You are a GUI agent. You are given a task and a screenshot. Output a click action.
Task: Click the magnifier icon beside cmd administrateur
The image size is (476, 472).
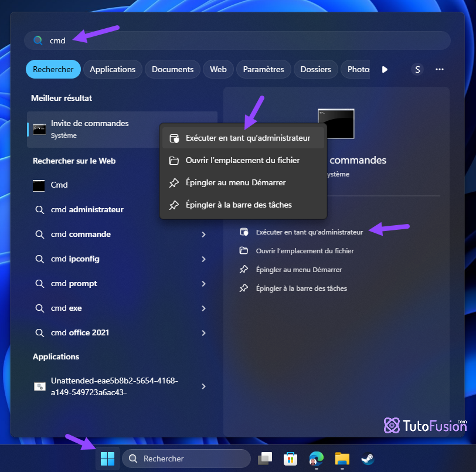39,209
